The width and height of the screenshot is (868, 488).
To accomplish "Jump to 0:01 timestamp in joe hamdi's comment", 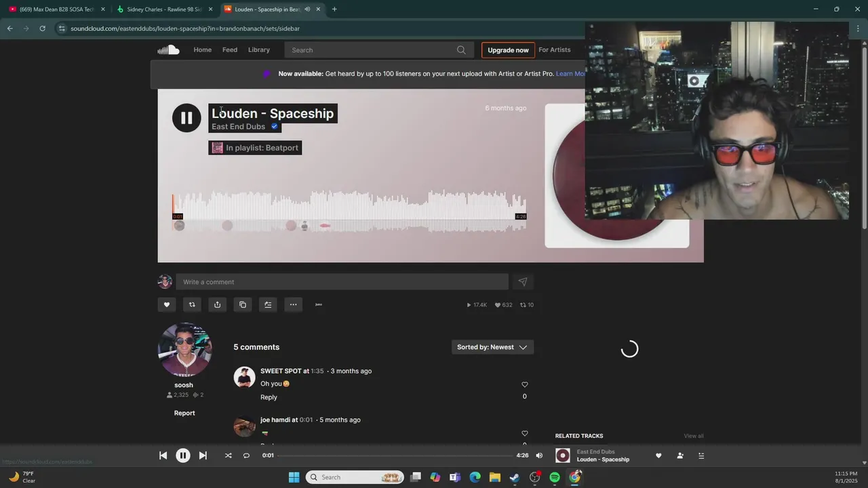I will click(306, 420).
